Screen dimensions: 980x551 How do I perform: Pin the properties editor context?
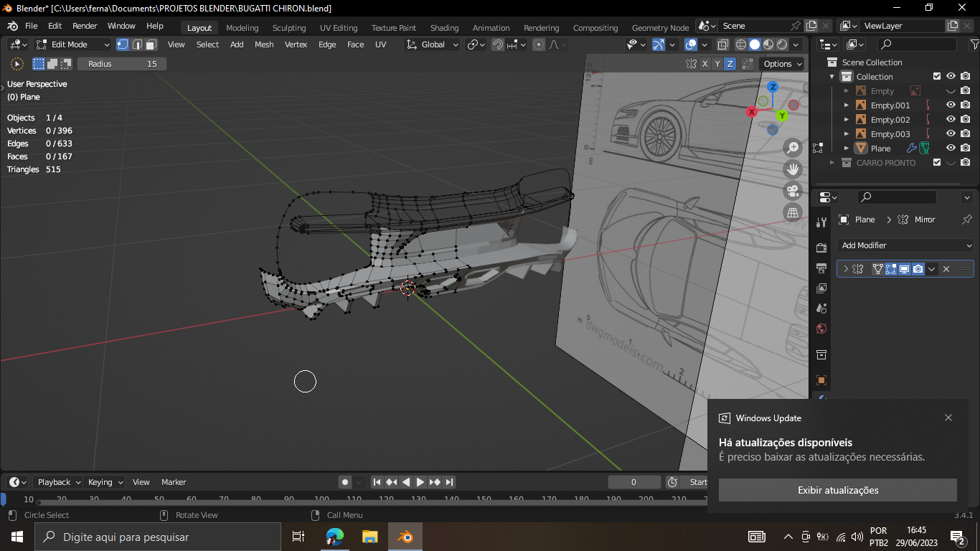pos(966,220)
